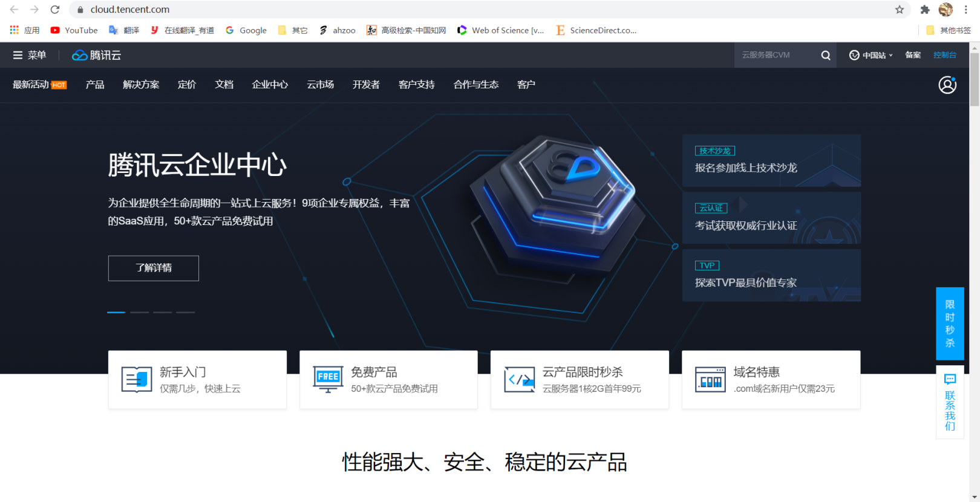Open the Web of Science bookmark

[500, 30]
